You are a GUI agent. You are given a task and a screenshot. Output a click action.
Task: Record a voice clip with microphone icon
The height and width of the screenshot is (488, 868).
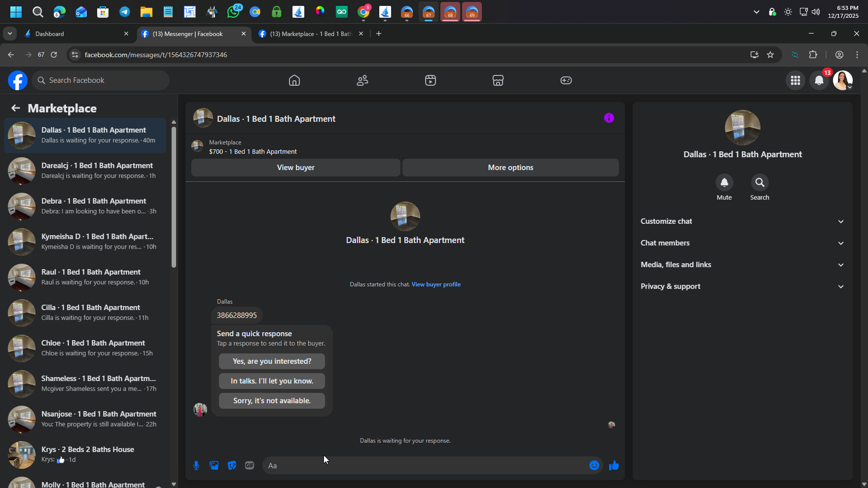pos(196,465)
